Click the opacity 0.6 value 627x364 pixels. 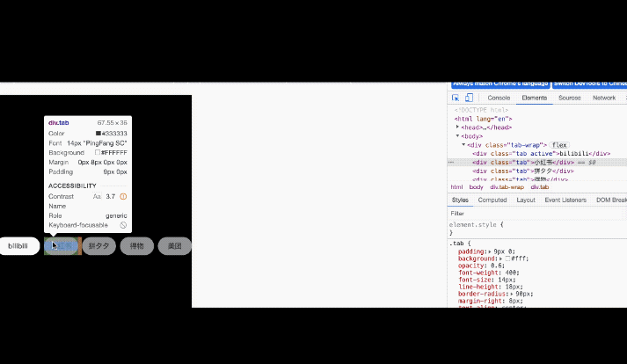coord(498,266)
